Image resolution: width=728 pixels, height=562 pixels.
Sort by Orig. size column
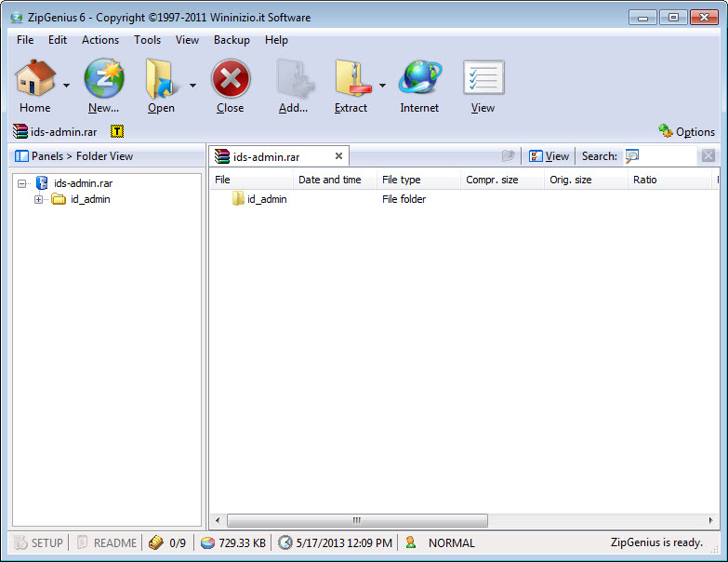click(x=586, y=180)
